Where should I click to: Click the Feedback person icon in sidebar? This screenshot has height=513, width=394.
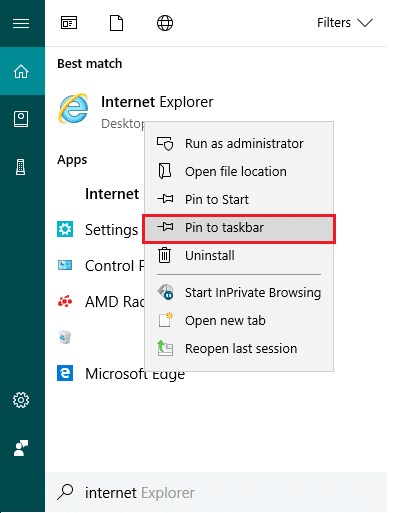point(21,448)
